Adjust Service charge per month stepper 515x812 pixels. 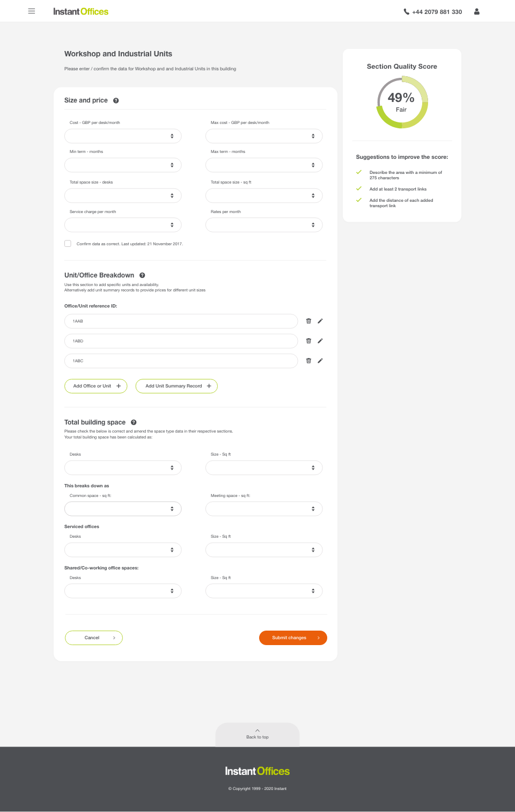click(x=172, y=225)
